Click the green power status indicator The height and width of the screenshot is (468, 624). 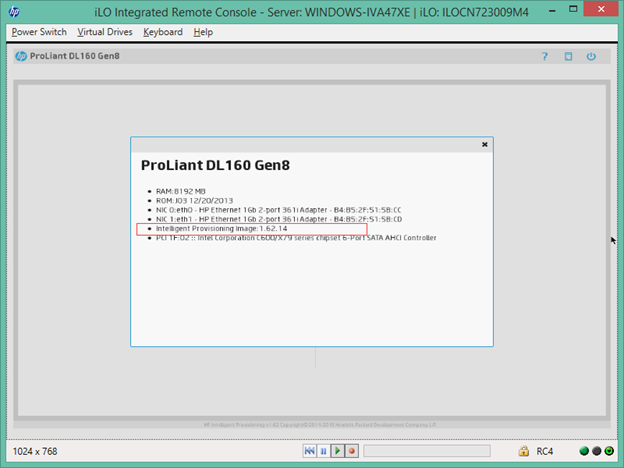pos(609,451)
